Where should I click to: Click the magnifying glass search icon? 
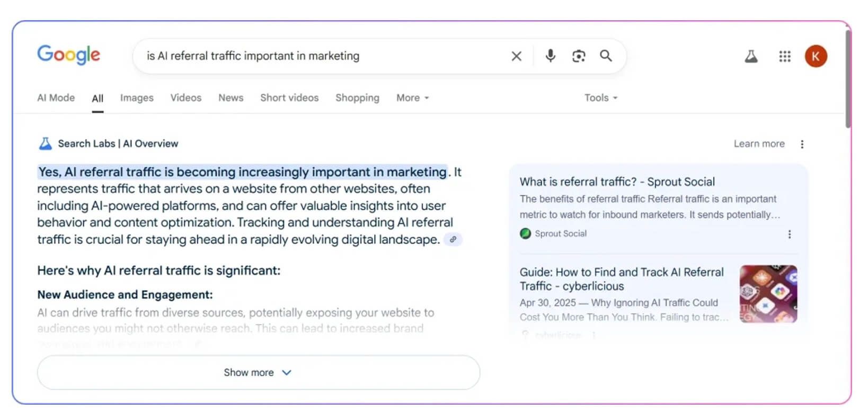[606, 56]
